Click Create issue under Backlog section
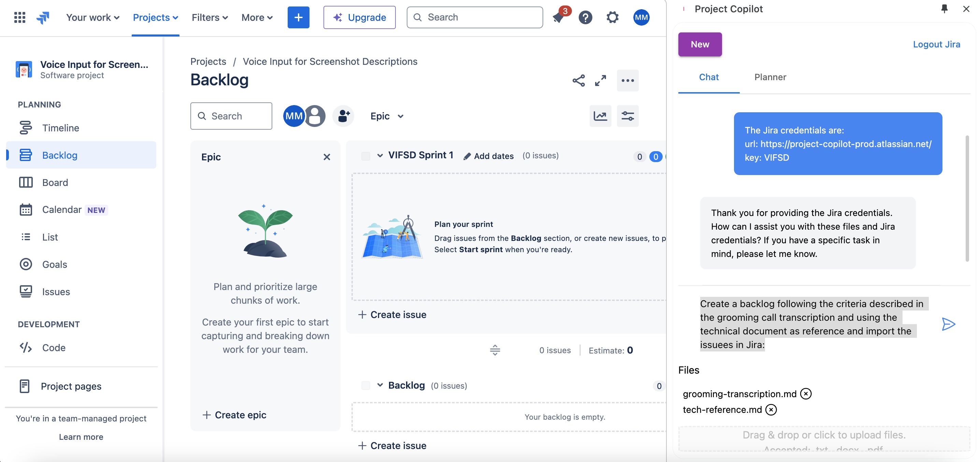This screenshot has width=980, height=462. (x=392, y=445)
